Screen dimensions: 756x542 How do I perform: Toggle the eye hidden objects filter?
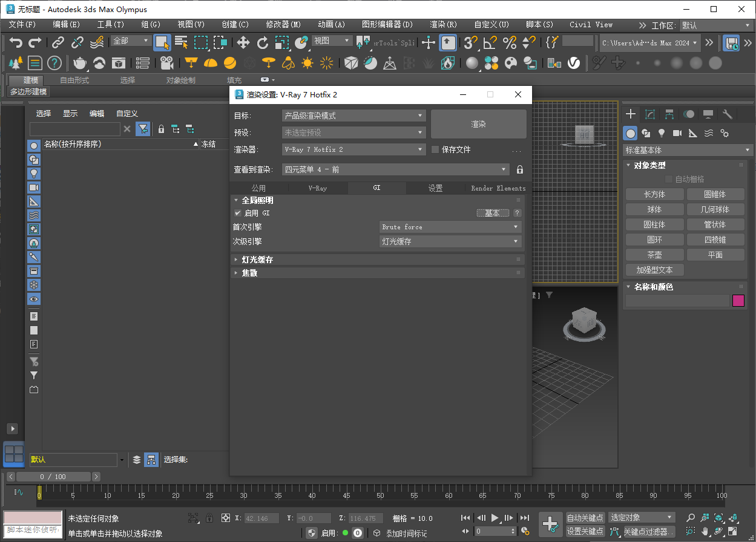pyautogui.click(x=34, y=299)
